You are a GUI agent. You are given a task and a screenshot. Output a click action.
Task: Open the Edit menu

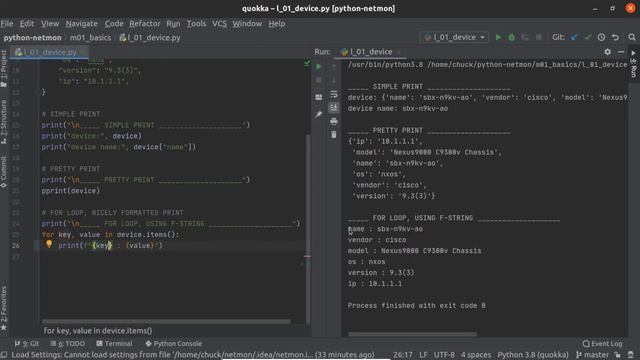pos(27,24)
